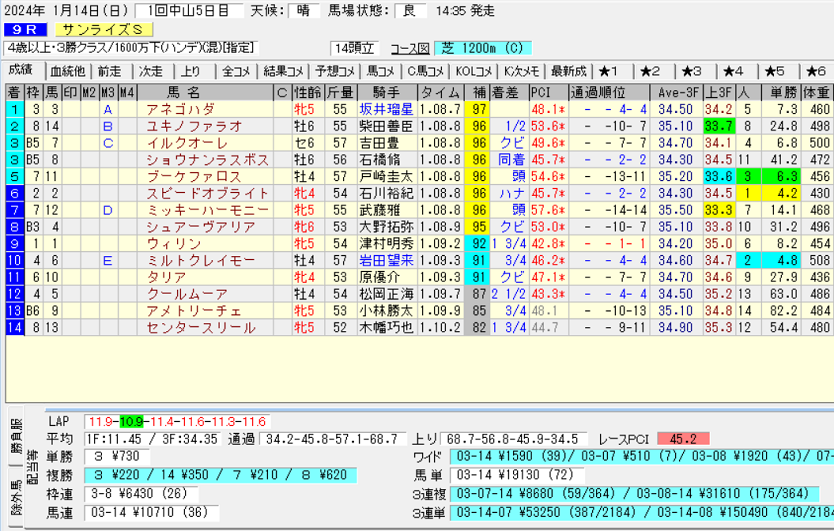Select the 結果コメ tab
The width and height of the screenshot is (834, 531).
[284, 71]
